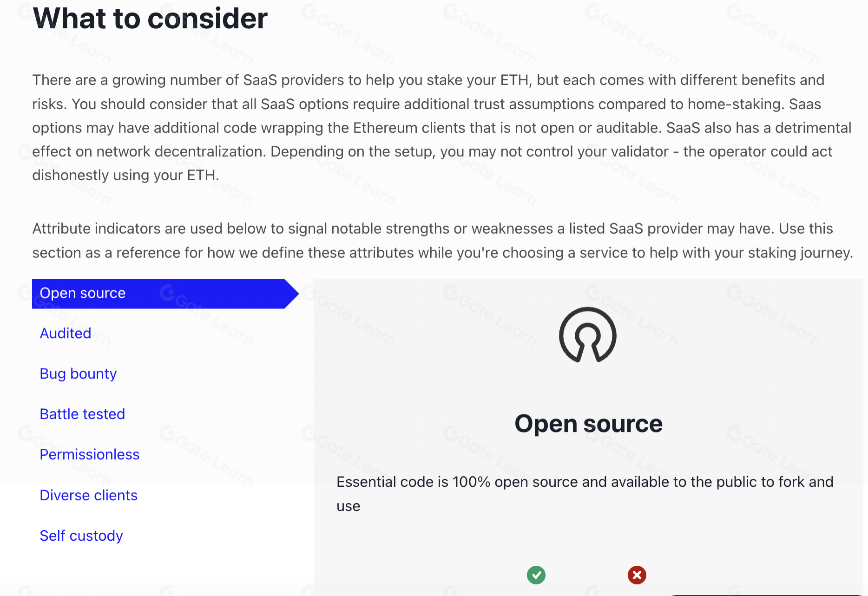Screen dimensions: 868x596
Task: Select the Permissionless tab
Action: [x=89, y=455]
